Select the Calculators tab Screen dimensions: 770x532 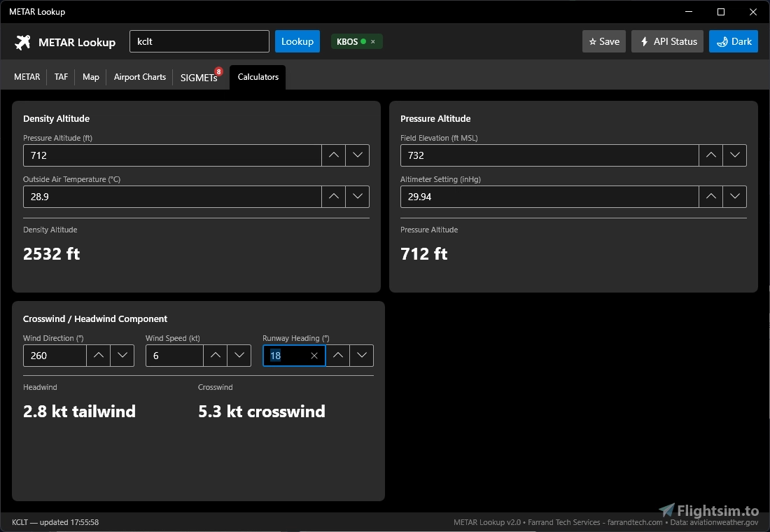click(258, 77)
